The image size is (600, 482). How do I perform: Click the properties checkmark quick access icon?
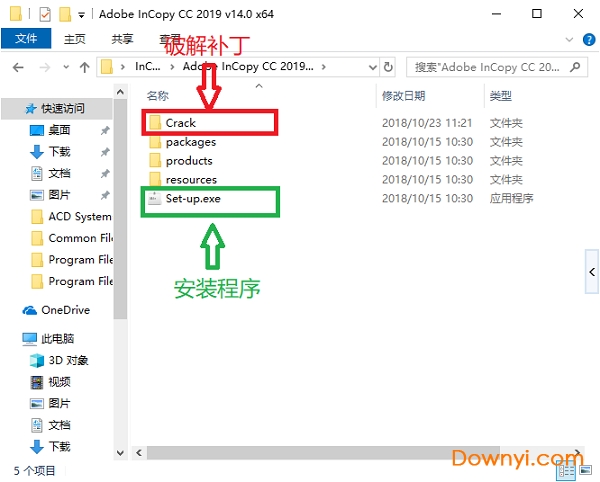(45, 15)
